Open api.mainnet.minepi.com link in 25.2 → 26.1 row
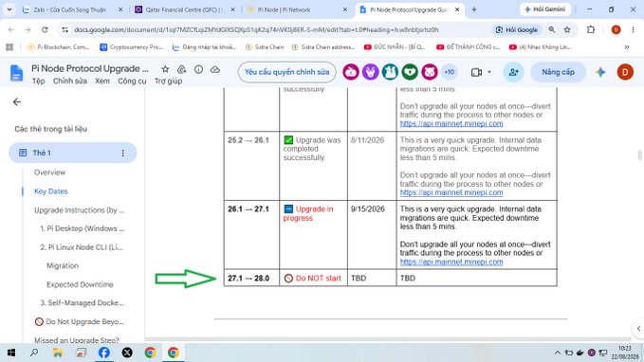The image size is (644, 362). tap(451, 192)
